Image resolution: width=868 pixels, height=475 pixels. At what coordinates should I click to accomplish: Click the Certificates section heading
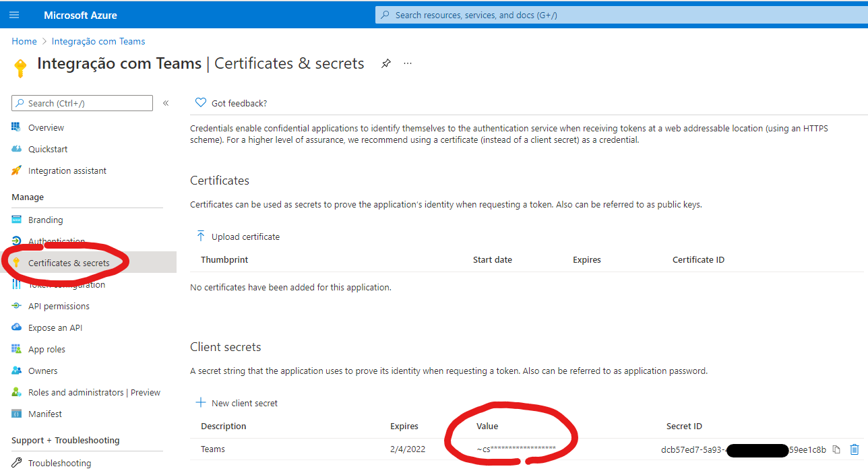tap(220, 181)
